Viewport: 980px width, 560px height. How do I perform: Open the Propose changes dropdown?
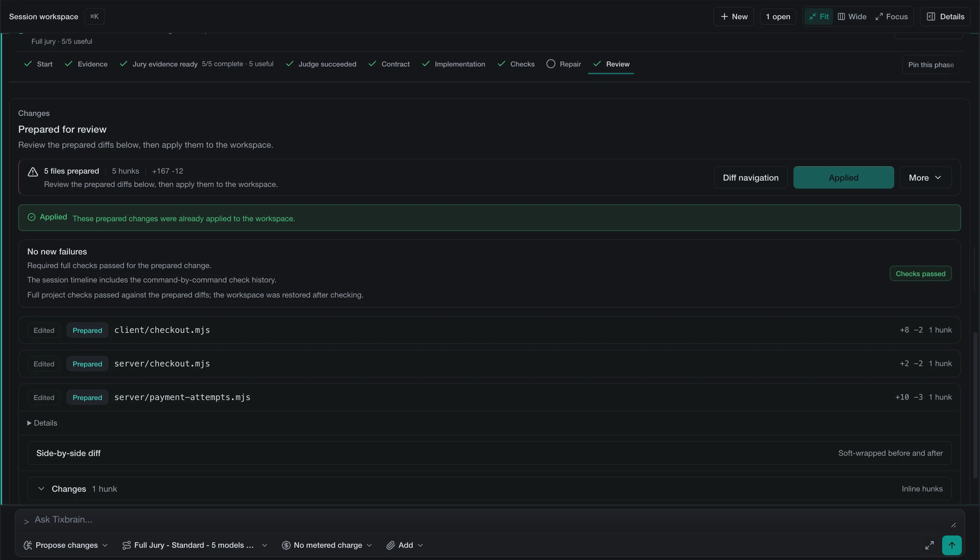(x=66, y=545)
